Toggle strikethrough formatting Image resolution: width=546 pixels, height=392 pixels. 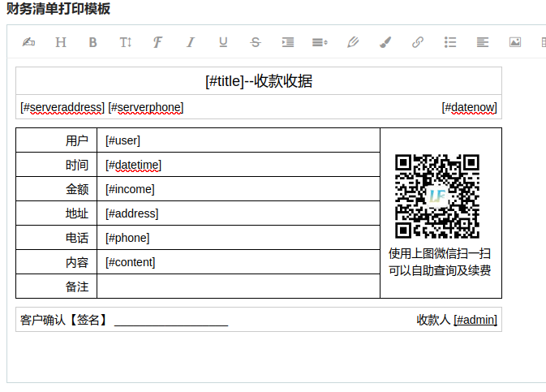point(256,42)
